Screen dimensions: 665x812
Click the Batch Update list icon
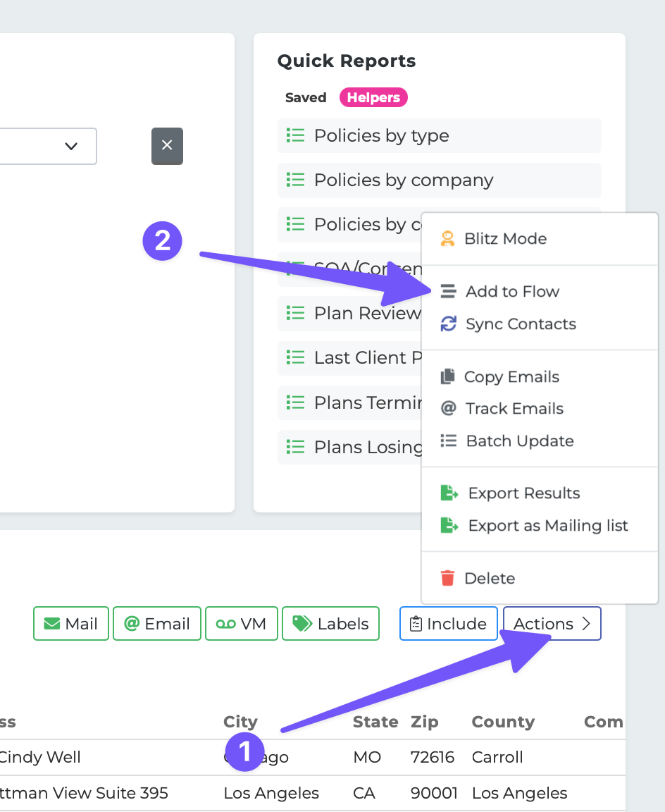[x=448, y=441]
